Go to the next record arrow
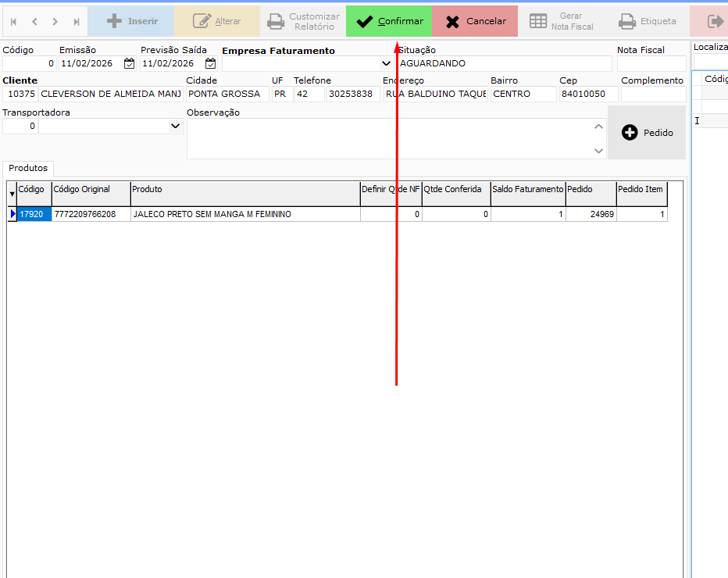This screenshot has width=728, height=578. click(x=55, y=22)
